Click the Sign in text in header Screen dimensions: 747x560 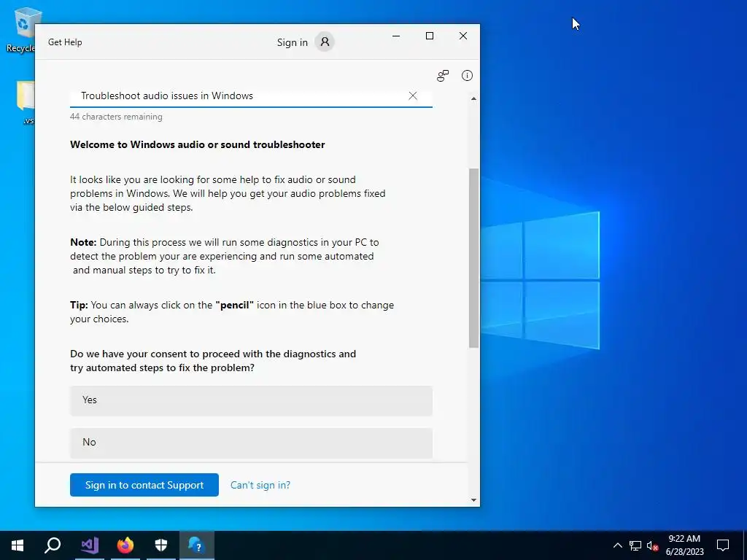coord(292,42)
